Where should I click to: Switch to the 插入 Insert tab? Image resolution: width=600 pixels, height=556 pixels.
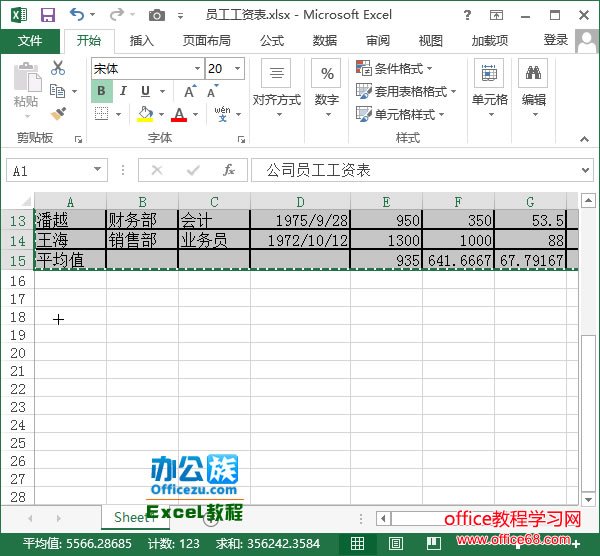point(142,41)
